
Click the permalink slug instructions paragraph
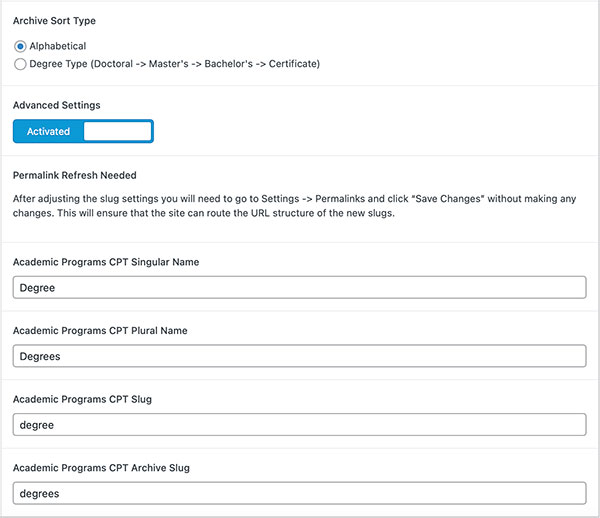point(294,206)
